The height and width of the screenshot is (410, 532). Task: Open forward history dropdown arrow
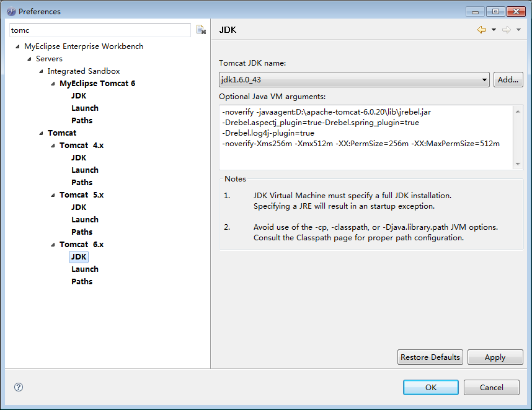518,30
